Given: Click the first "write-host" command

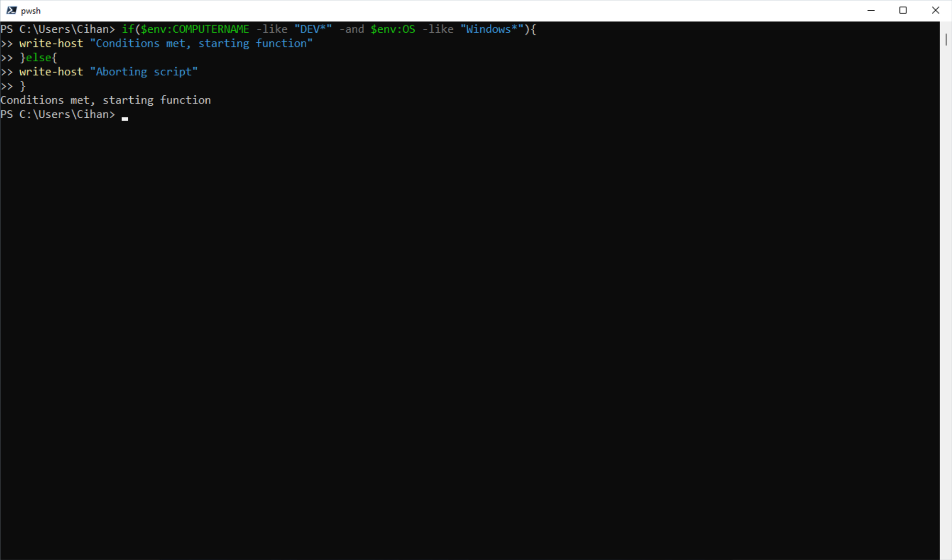Looking at the screenshot, I should coord(51,44).
